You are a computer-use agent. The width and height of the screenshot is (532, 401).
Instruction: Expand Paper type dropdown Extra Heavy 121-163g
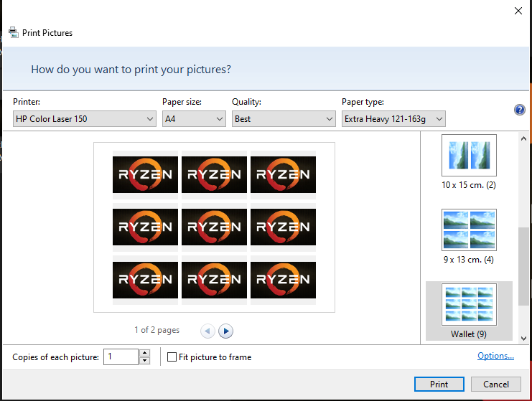click(x=393, y=119)
